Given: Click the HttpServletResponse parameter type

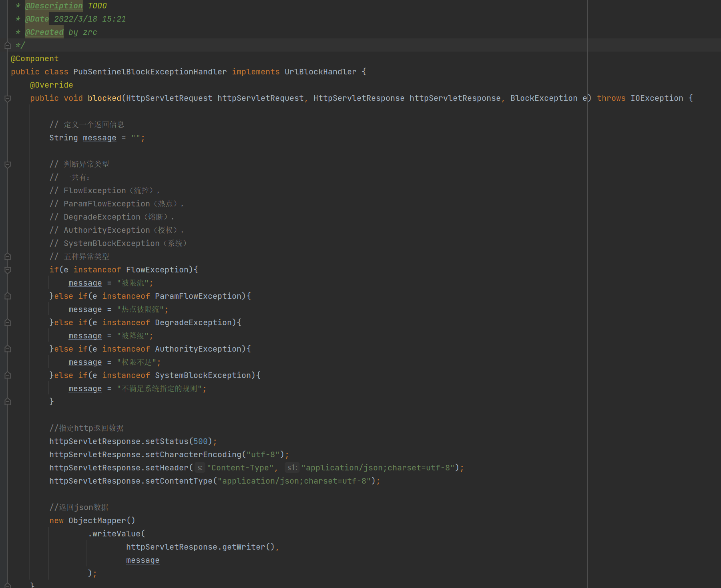Looking at the screenshot, I should [359, 98].
